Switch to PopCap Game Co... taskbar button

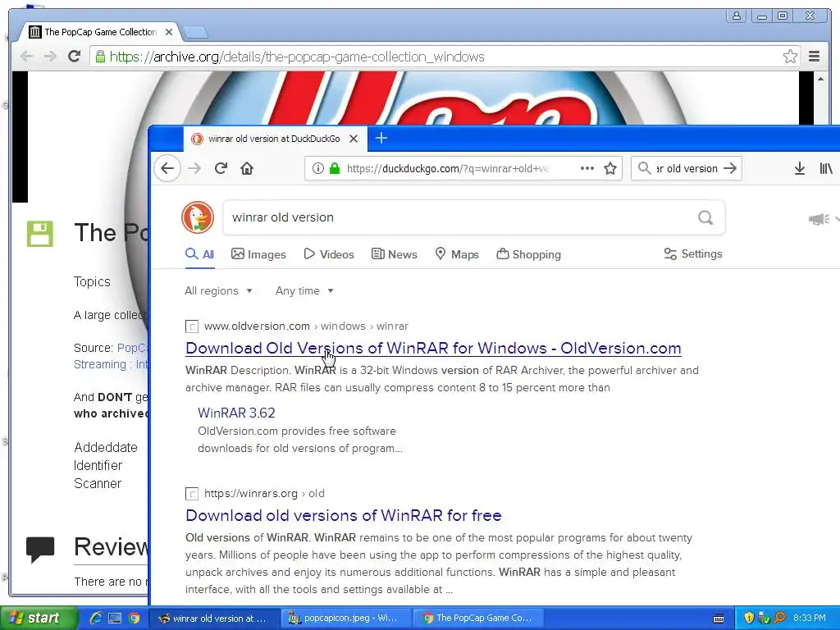[x=479, y=618]
